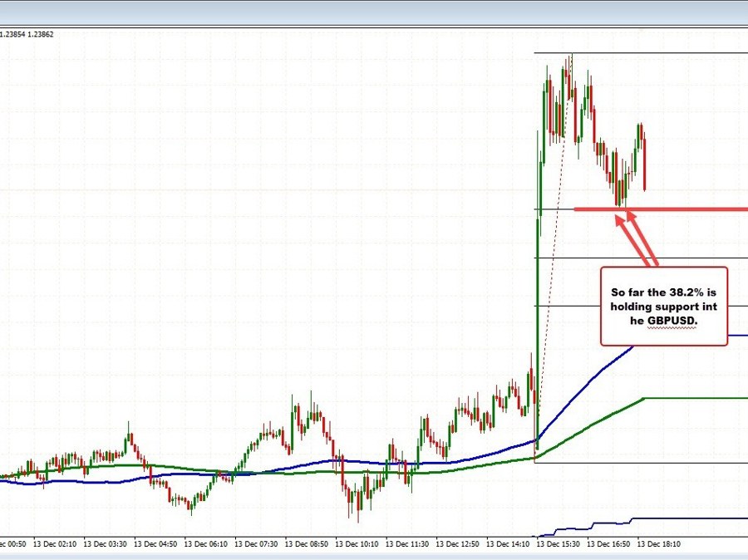Click the price quote 1.23854 1.23862
The height and width of the screenshot is (560, 748).
pos(27,34)
